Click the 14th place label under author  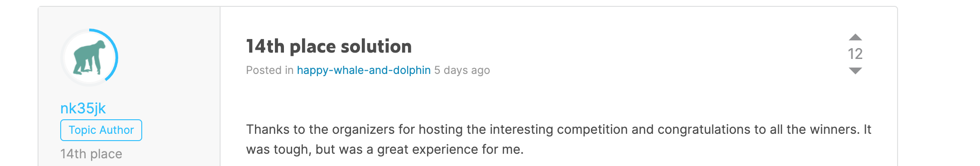pyautogui.click(x=91, y=154)
